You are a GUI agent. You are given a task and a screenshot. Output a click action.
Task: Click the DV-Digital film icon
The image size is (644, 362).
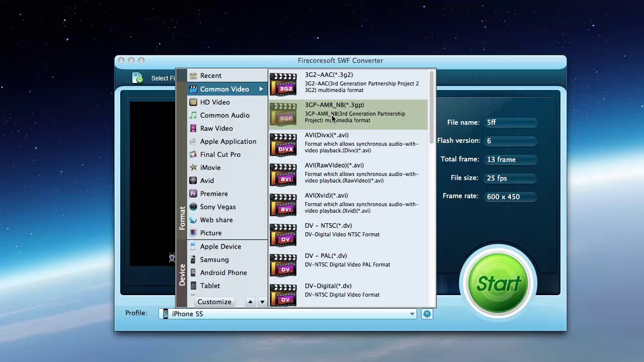coord(283,295)
